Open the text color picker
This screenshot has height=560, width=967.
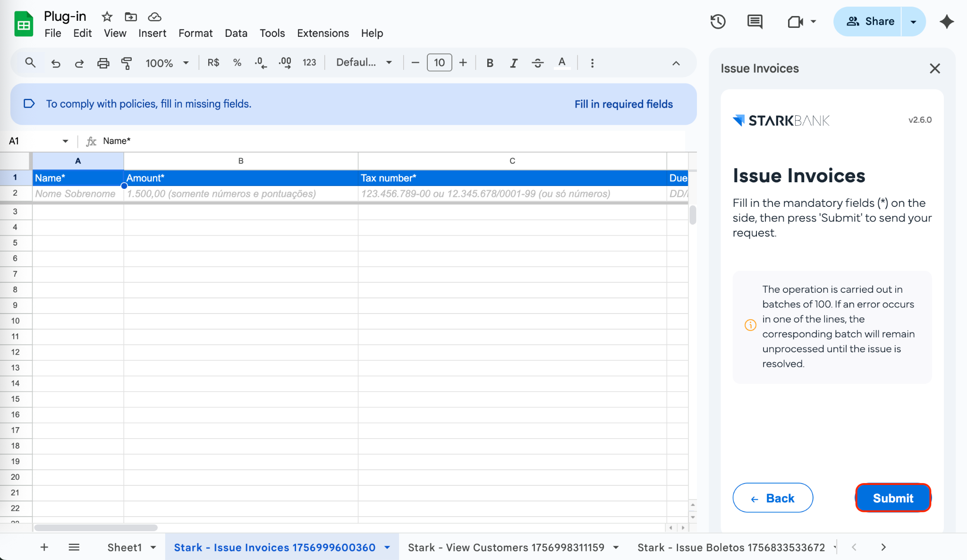(x=561, y=63)
